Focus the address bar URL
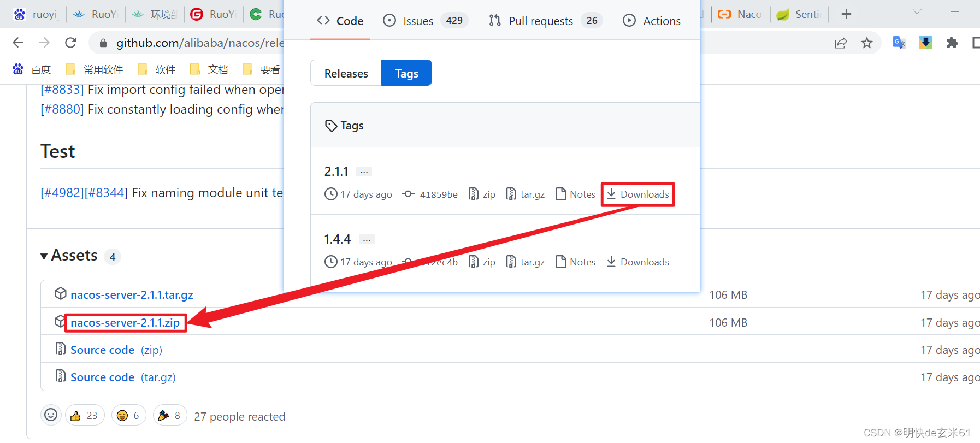 (200, 43)
